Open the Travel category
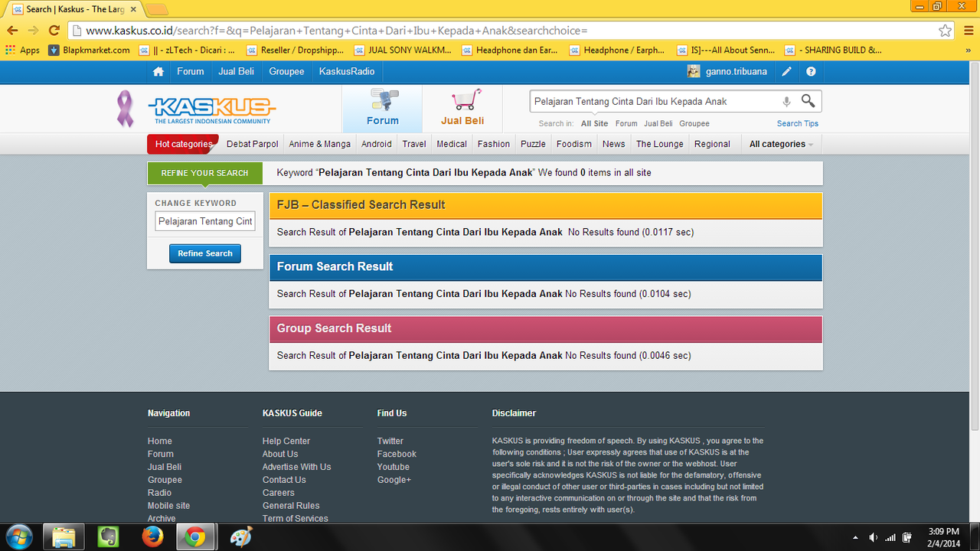 pyautogui.click(x=414, y=144)
